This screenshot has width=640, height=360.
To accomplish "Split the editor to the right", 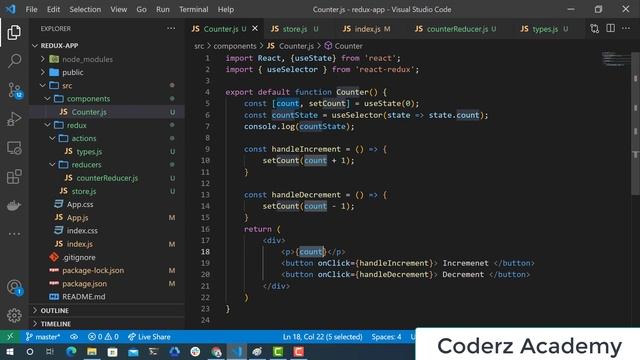I will pos(610,28).
